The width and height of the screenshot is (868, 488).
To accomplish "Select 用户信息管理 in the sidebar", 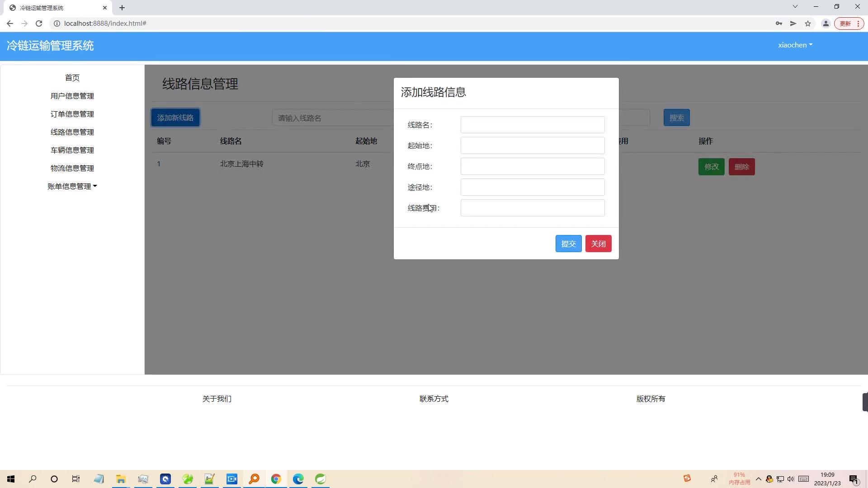I will (x=72, y=96).
